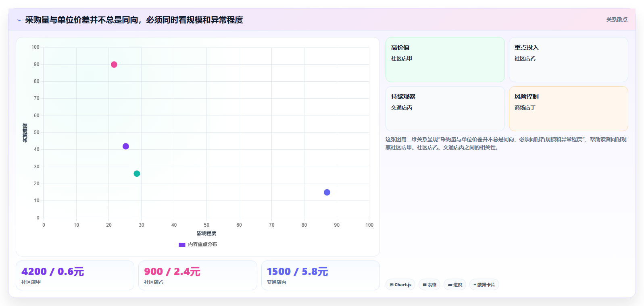Image resolution: width=644 pixels, height=306 pixels.
Task: Open the 高价值 社区店甲 card
Action: pos(445,60)
